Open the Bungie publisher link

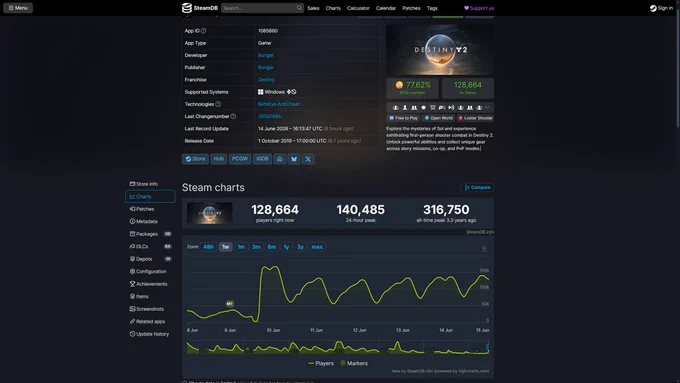point(265,67)
